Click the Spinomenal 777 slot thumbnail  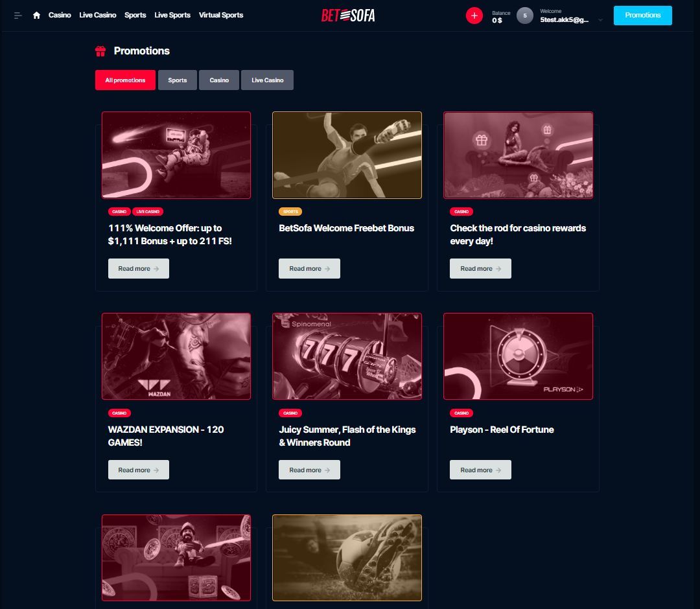coord(347,356)
